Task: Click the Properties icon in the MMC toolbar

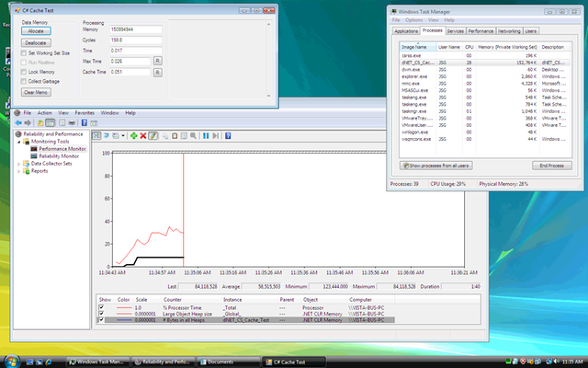Action: (62, 122)
